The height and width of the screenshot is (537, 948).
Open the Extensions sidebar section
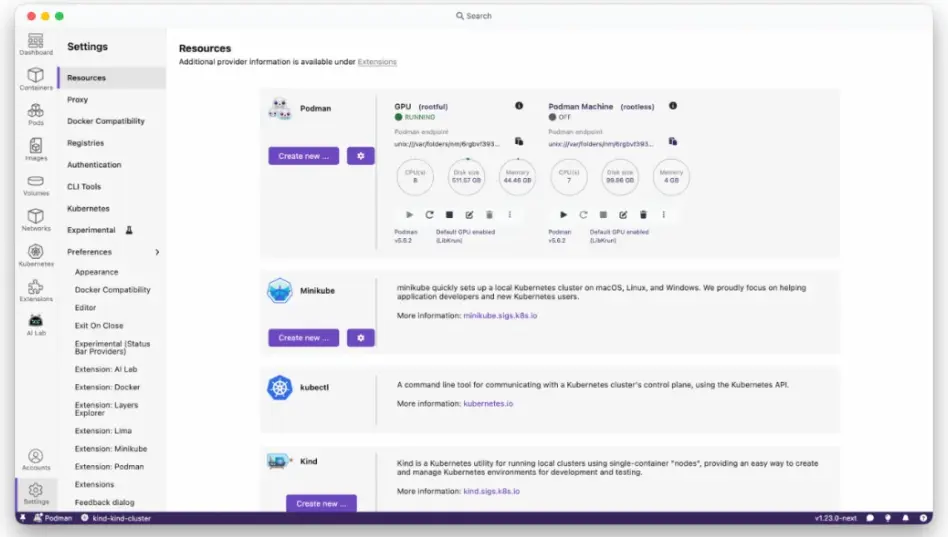coord(36,290)
